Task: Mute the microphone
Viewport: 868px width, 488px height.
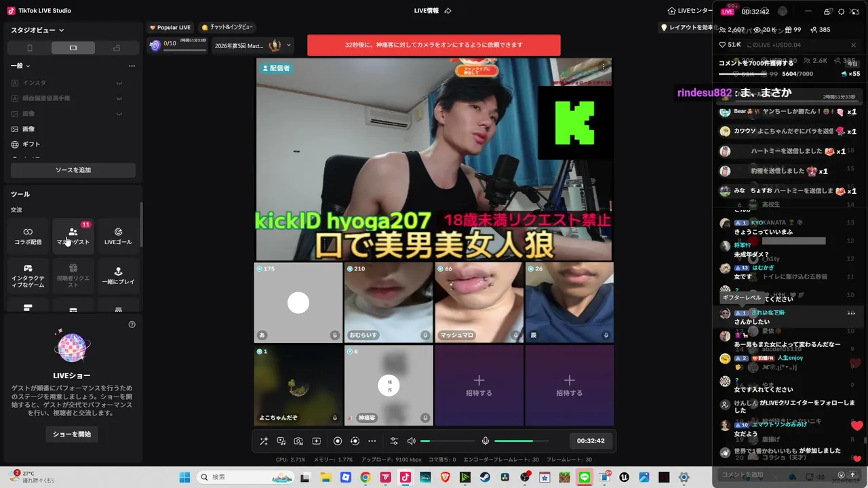Action: pyautogui.click(x=486, y=441)
